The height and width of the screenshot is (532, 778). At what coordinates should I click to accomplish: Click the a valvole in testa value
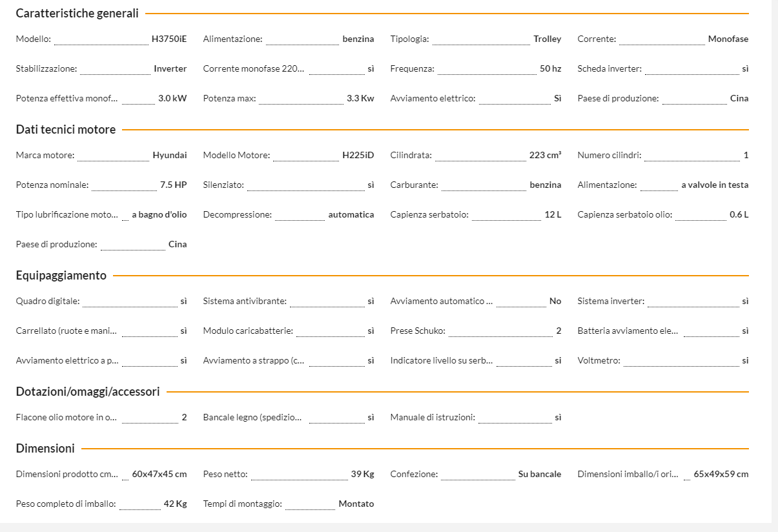click(715, 185)
